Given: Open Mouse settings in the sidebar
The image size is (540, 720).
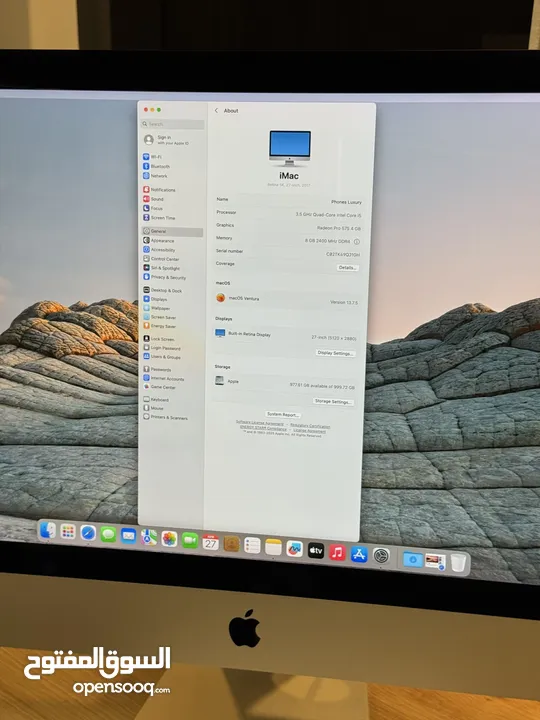Looking at the screenshot, I should 153,408.
